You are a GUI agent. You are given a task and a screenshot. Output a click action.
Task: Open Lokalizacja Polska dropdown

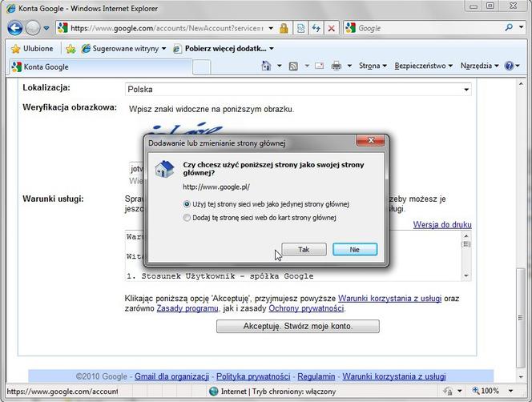(x=298, y=90)
